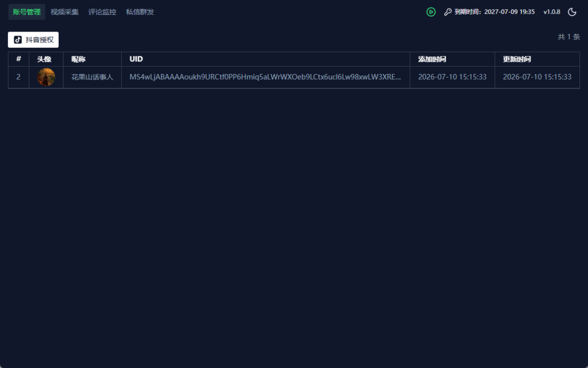The image size is (588, 368).
Task: Click the UID column header
Action: (x=136, y=59)
